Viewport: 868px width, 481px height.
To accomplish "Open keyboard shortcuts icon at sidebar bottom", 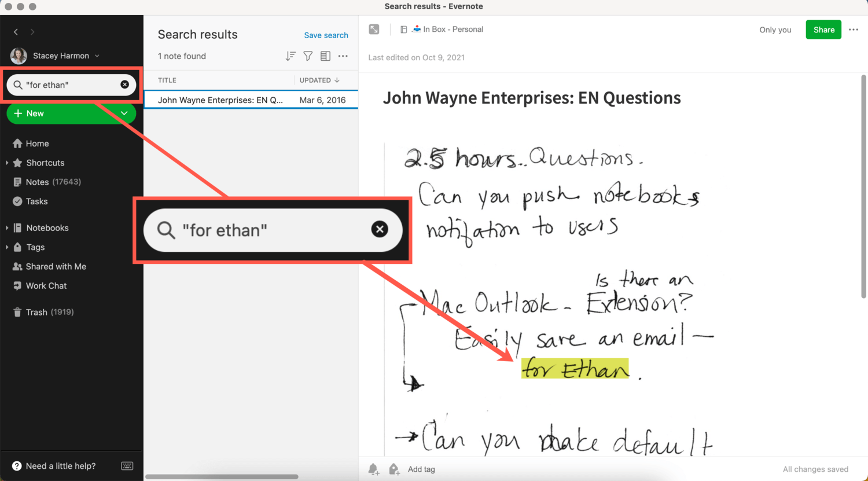I will click(127, 466).
